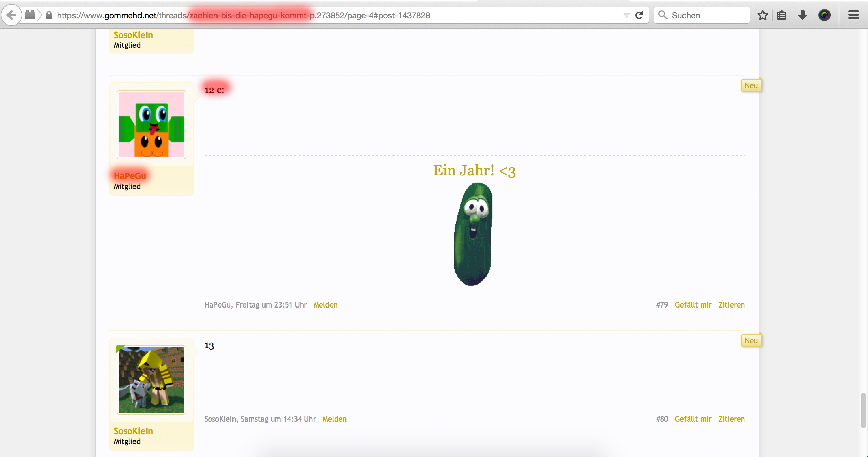Open SosoKlein profile link at top
868x457 pixels.
pyautogui.click(x=133, y=35)
